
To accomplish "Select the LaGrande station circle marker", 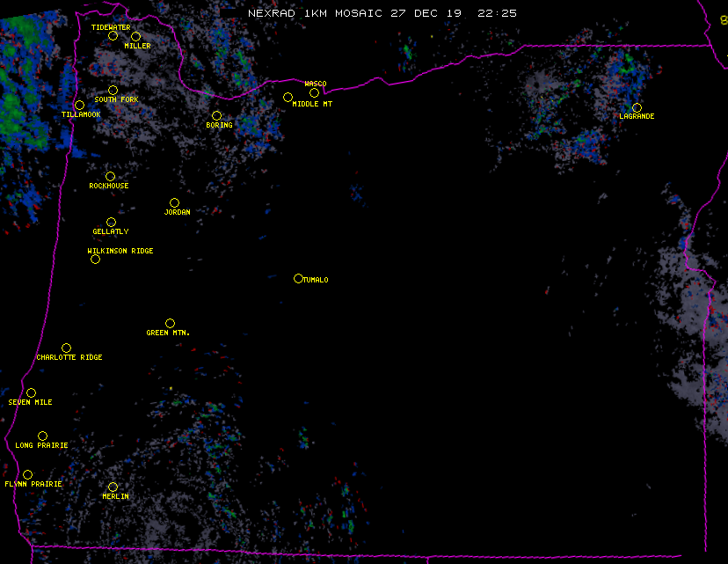I will pos(637,107).
